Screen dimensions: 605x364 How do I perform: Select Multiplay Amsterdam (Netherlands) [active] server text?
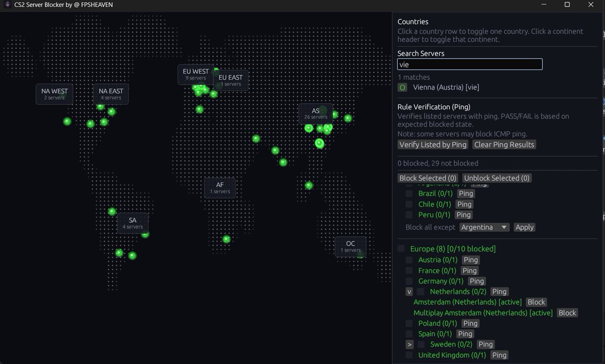[483, 313]
